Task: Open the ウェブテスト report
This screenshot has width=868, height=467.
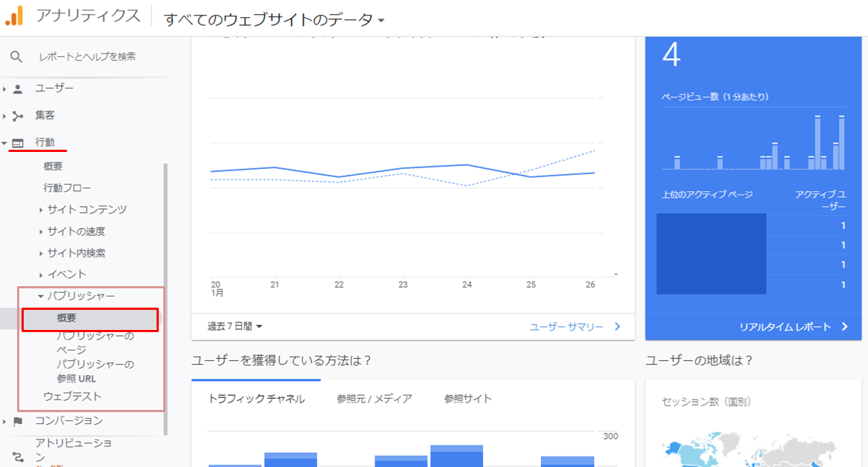Action: [x=73, y=397]
